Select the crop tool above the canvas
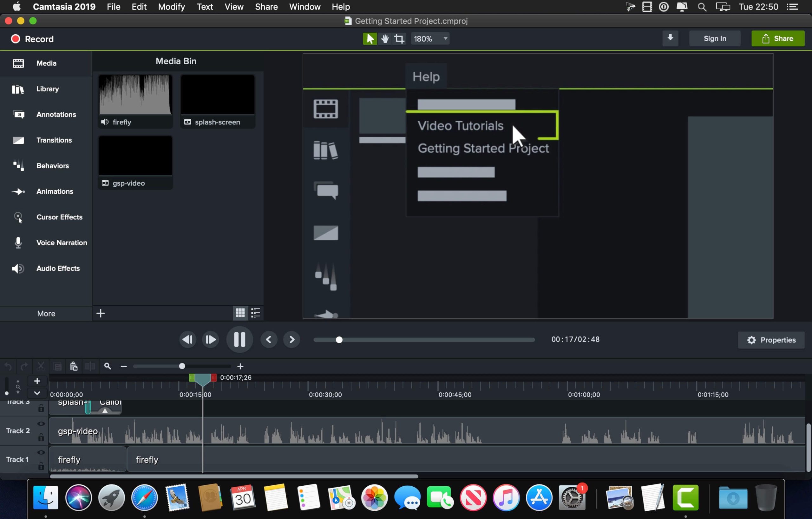The width and height of the screenshot is (812, 519). [399, 38]
